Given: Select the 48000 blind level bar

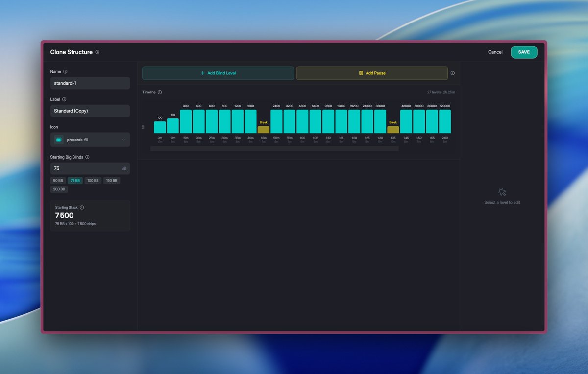Looking at the screenshot, I should 406,121.
